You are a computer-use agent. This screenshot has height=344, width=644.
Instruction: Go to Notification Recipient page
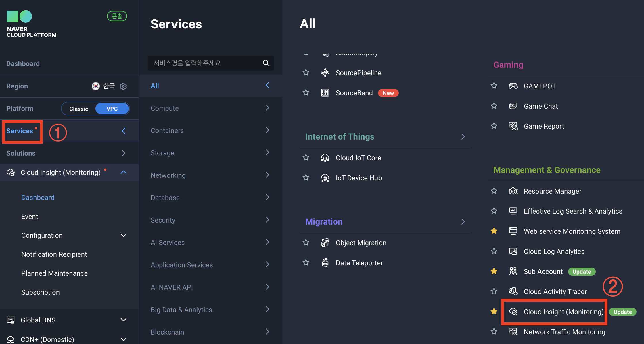(54, 254)
